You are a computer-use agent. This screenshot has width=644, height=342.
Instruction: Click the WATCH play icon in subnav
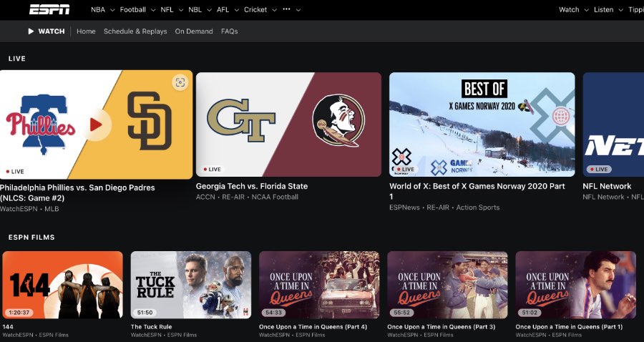click(31, 31)
